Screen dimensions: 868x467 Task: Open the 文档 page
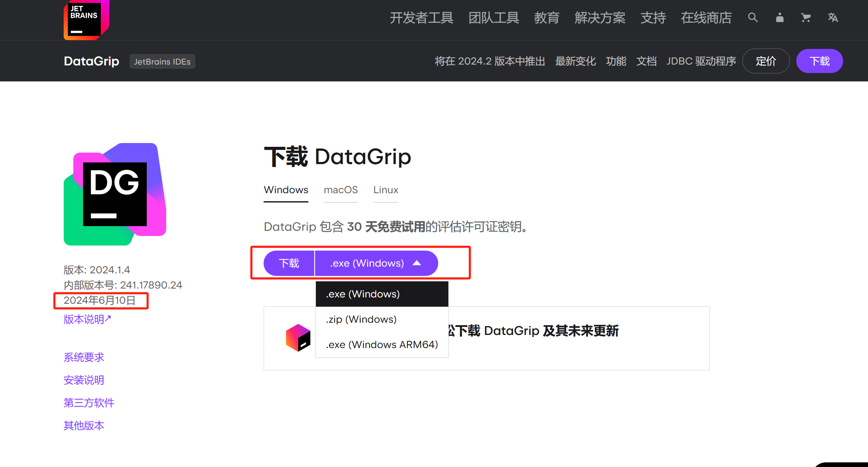click(x=647, y=61)
